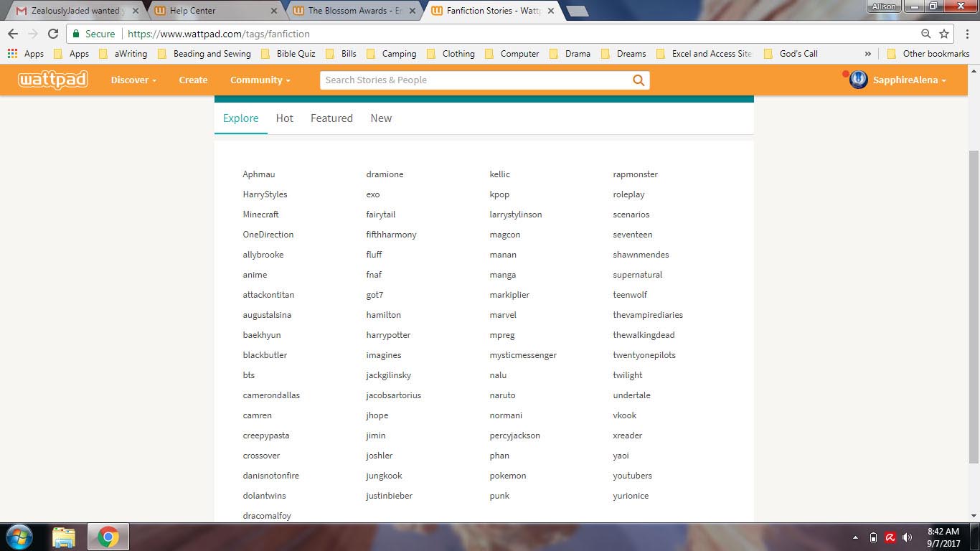Open the harrypotter tag link
The width and height of the screenshot is (980, 551).
[388, 335]
